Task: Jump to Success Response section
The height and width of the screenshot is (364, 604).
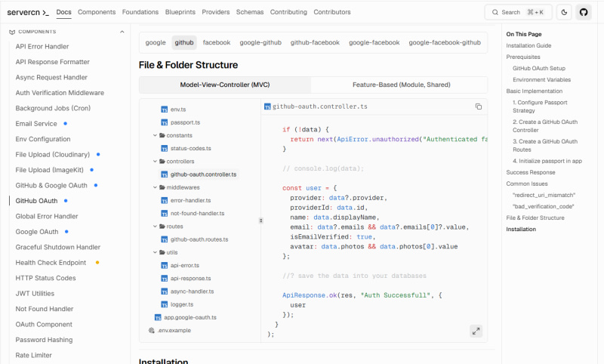Action: 531,173
